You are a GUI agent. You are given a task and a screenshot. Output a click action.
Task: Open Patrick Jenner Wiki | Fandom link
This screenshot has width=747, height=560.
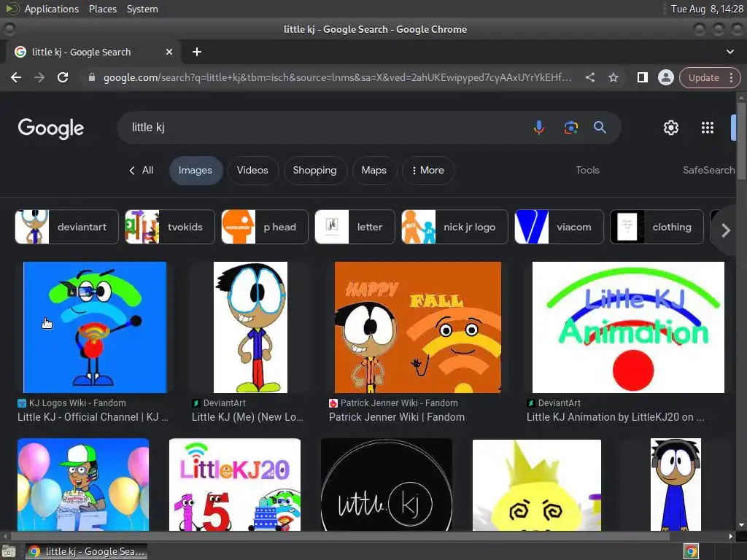coord(397,417)
